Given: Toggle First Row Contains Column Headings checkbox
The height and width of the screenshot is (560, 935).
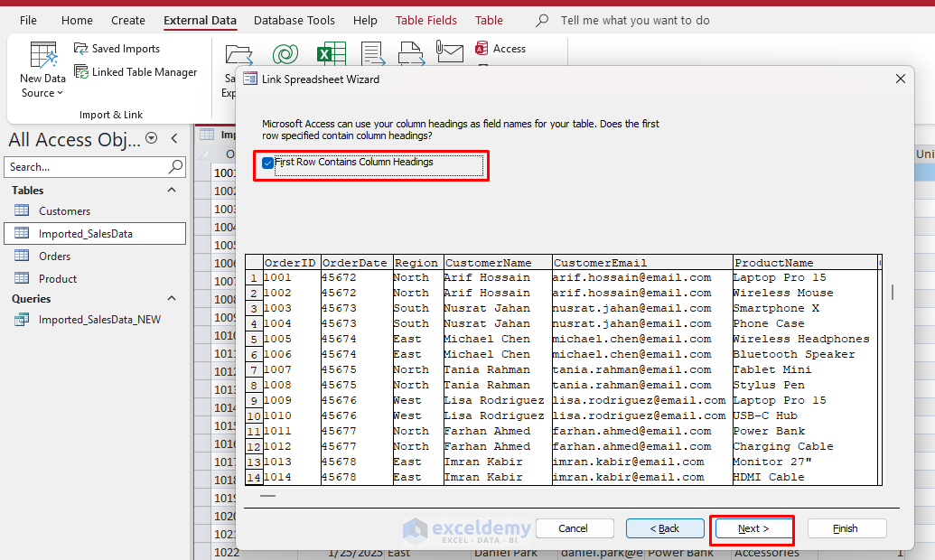Looking at the screenshot, I should [267, 163].
